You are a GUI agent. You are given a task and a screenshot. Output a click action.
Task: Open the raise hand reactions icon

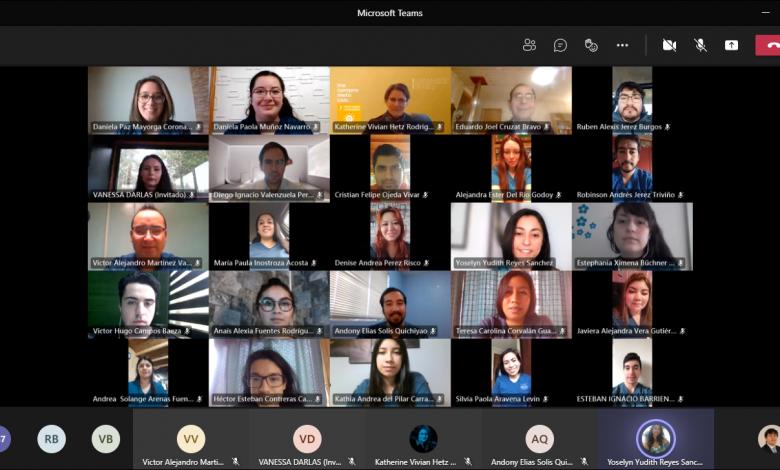[x=591, y=45]
